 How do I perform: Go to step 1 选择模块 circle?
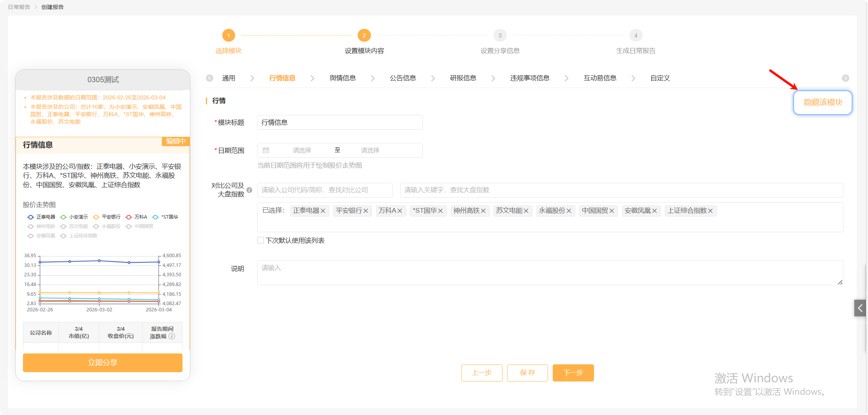[228, 35]
